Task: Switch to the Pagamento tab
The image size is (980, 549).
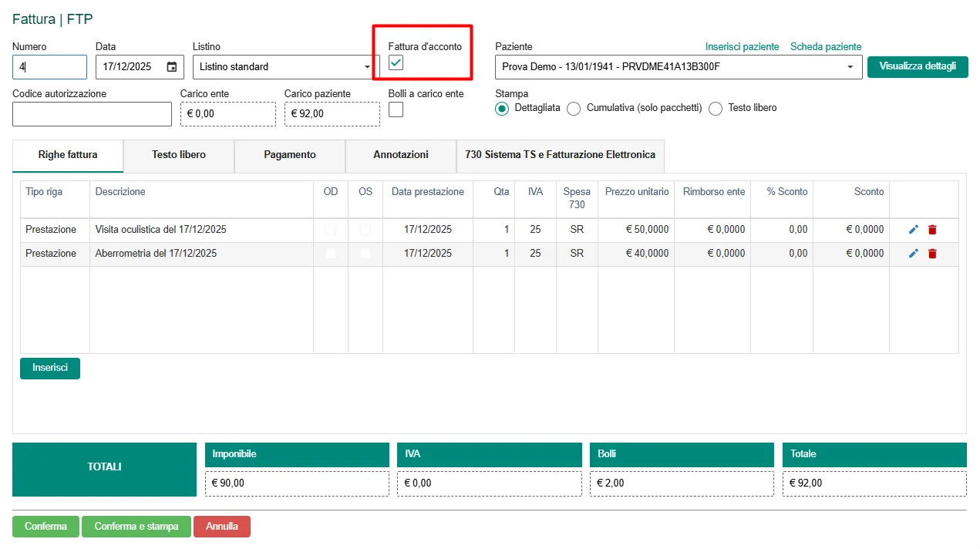Action: click(290, 155)
